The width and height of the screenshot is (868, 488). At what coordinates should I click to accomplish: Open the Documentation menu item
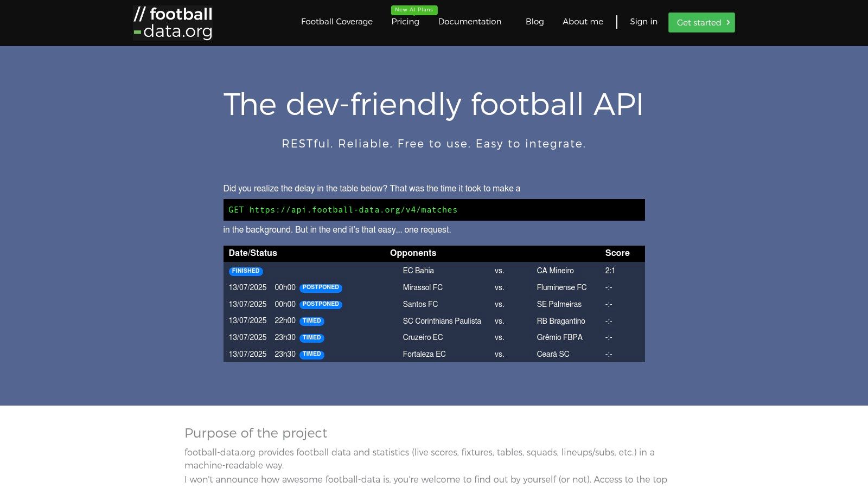tap(470, 22)
